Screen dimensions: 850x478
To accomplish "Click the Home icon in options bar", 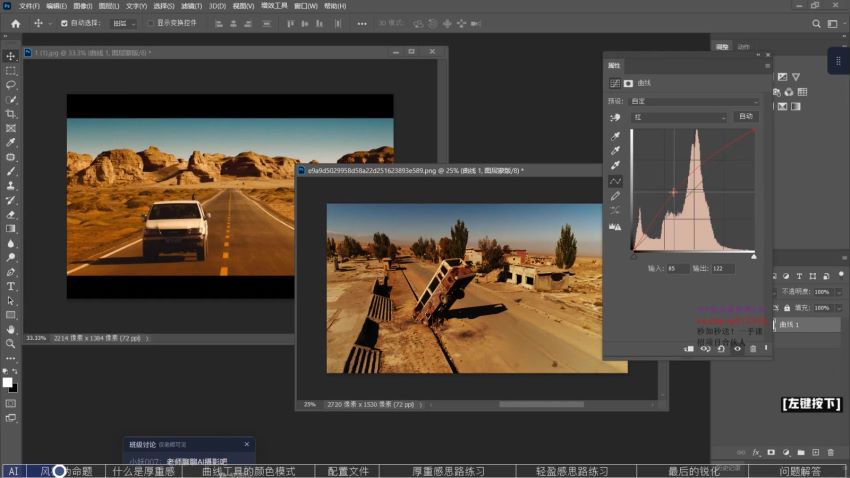I will click(x=16, y=24).
